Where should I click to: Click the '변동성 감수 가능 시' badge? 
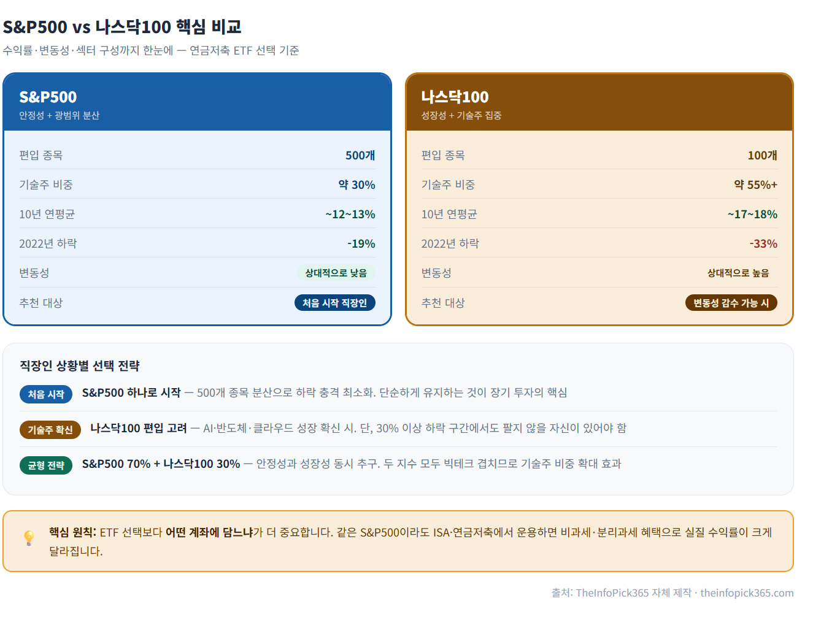tap(731, 303)
